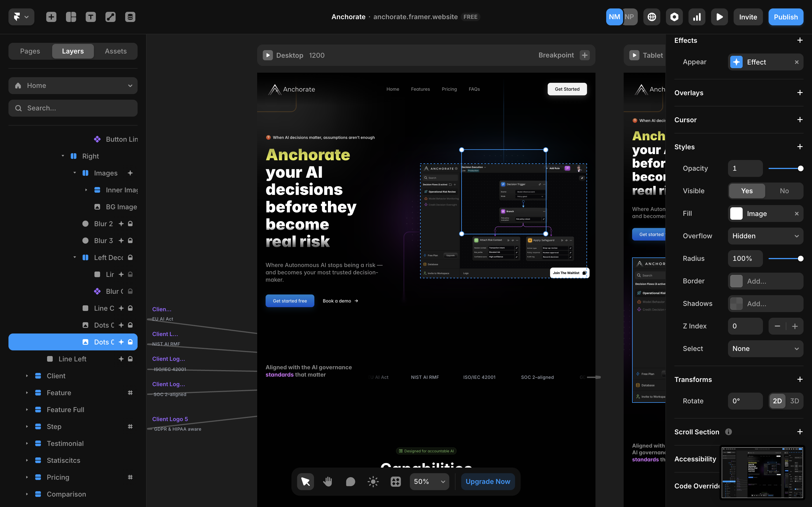
Task: Toggle the light mode sun icon
Action: click(373, 482)
